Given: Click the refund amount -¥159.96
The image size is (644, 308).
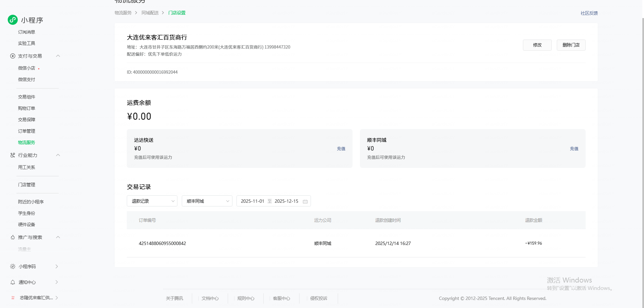Looking at the screenshot, I should coord(533,243).
